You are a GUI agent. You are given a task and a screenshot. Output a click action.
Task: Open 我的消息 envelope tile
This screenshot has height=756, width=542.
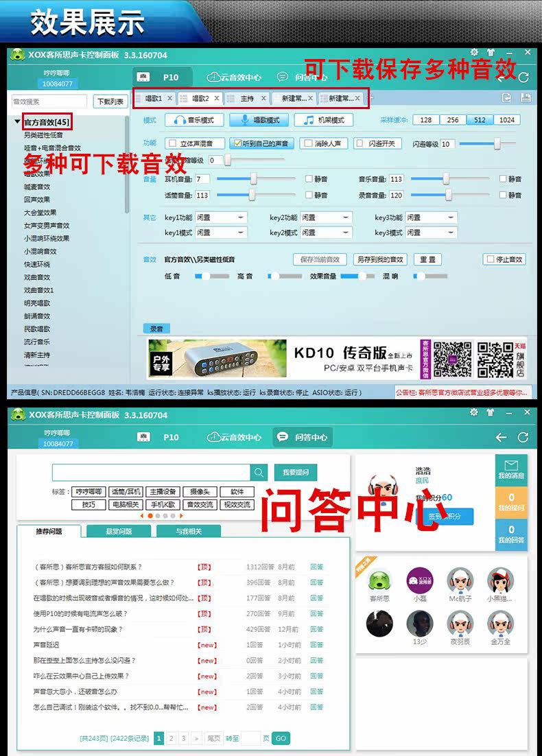pos(511,470)
